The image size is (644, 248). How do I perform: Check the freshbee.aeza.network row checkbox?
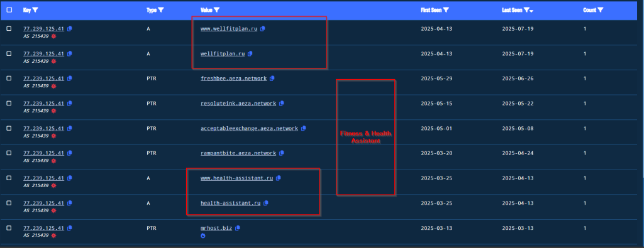9,78
